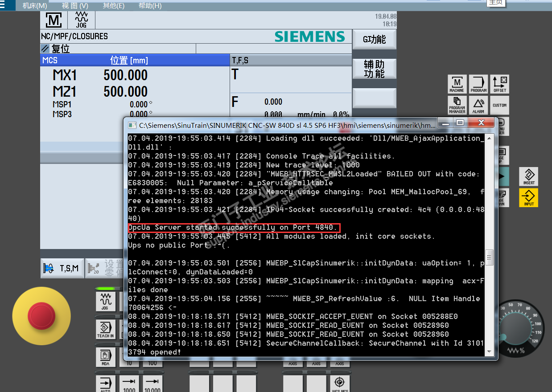This screenshot has height=392, width=552.
Task: Click the MCS coordinate system label
Action: [x=50, y=60]
